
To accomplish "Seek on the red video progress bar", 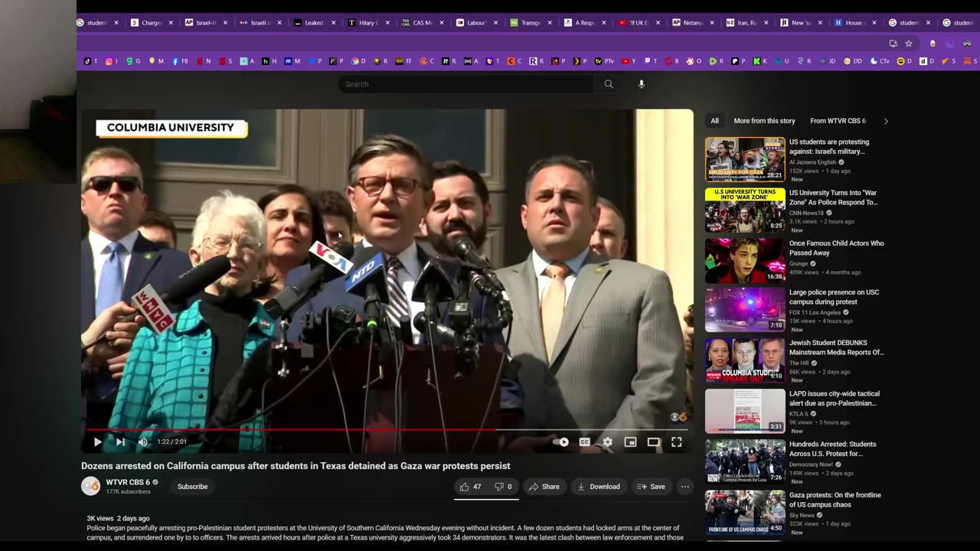I will (387, 429).
